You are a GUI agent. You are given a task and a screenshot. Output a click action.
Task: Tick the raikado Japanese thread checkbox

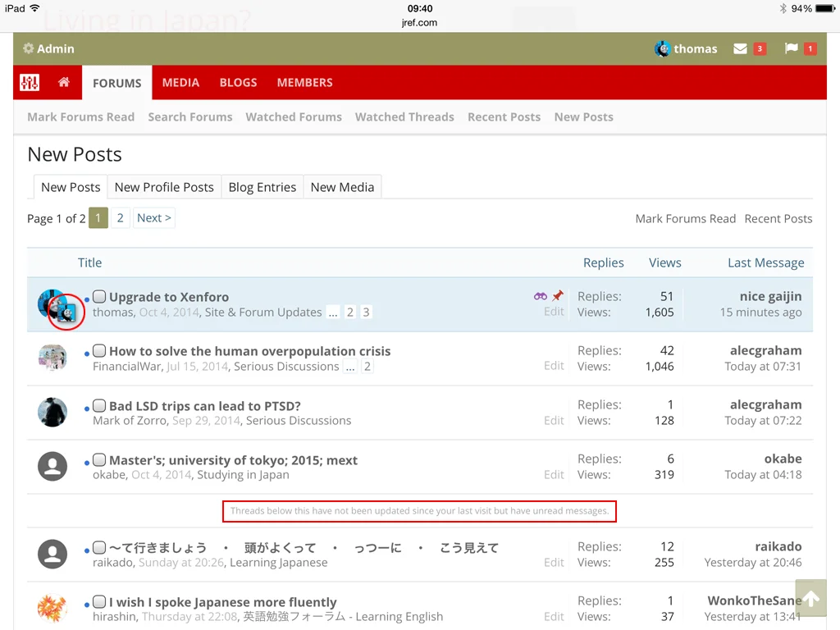tap(99, 547)
